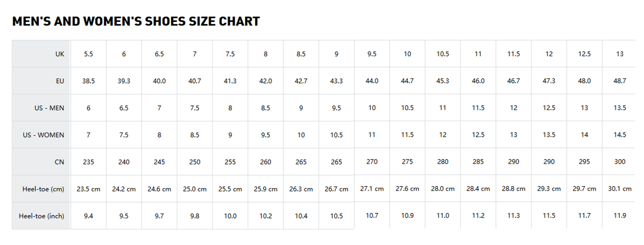Select the EU row header
This screenshot has width=644, height=245.
pos(60,81)
